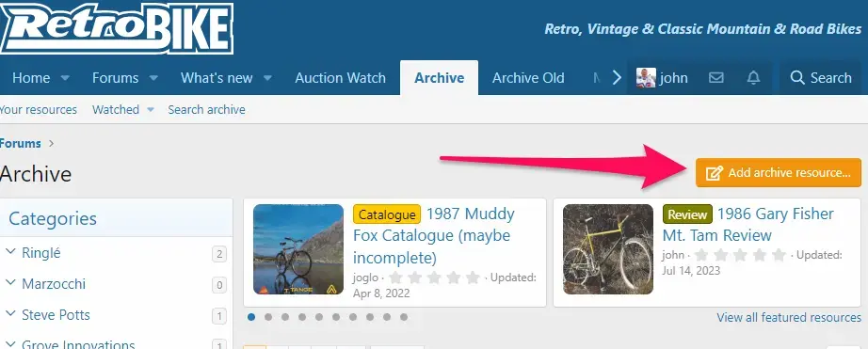
Task: Click the RetroBIKE logo
Action: tap(116, 28)
